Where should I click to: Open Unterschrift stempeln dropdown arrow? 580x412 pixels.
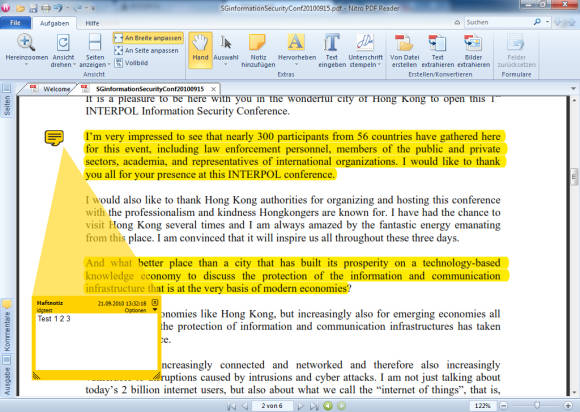tap(379, 65)
